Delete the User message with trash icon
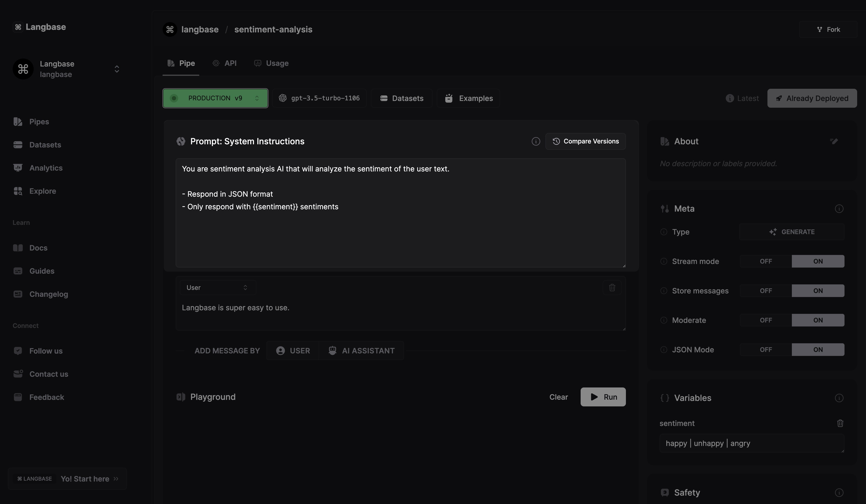This screenshot has height=504, width=866. click(x=612, y=288)
